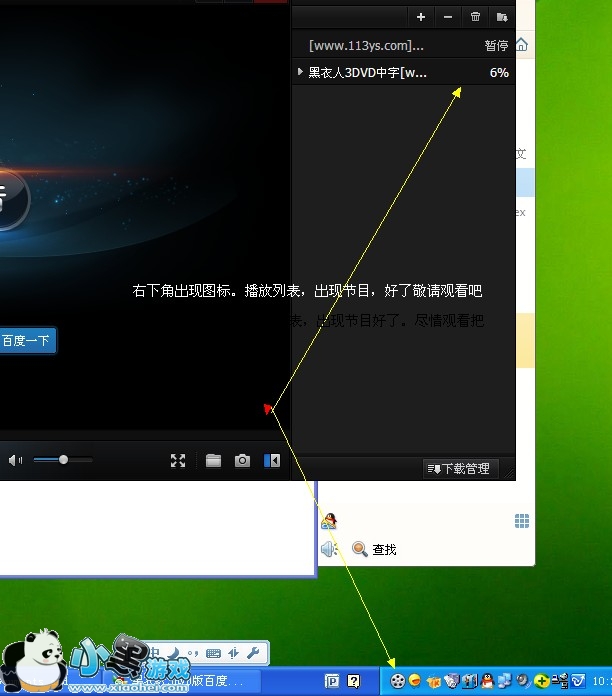Click the 6% download progress of 黑衣人3
Viewport: 612px width, 696px height.
pyautogui.click(x=499, y=72)
